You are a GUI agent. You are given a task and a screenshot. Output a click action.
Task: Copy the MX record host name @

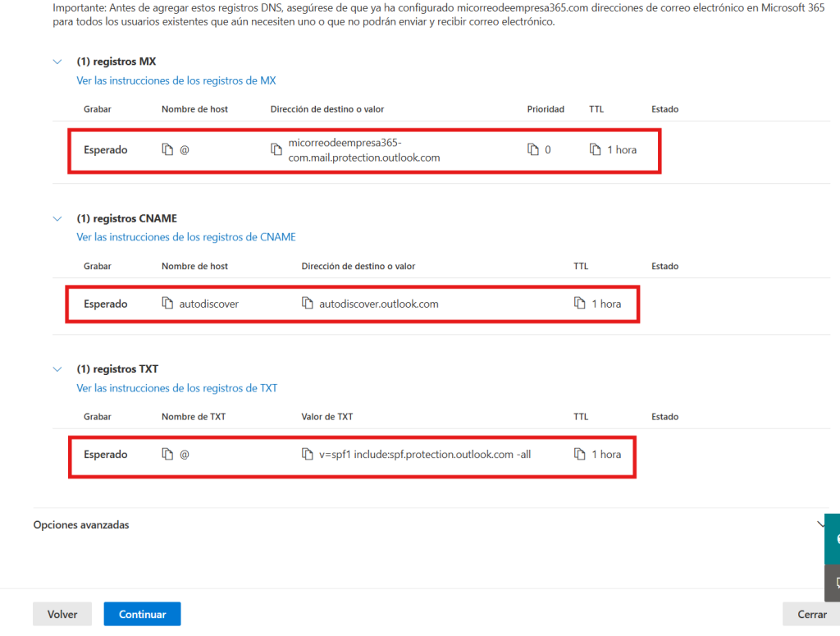point(167,150)
